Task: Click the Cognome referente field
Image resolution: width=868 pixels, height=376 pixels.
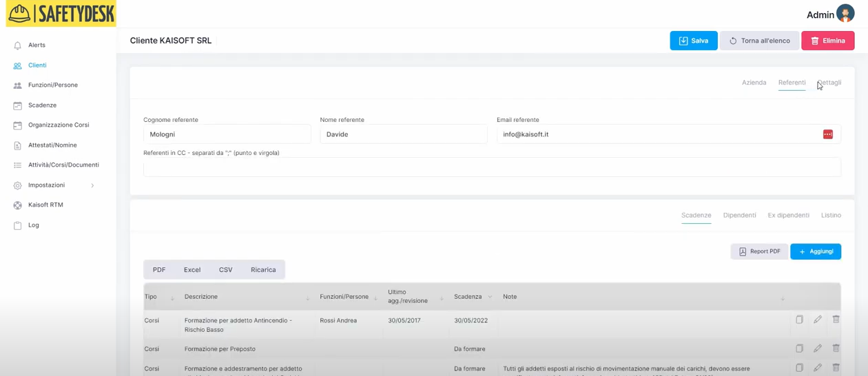Action: pos(227,134)
